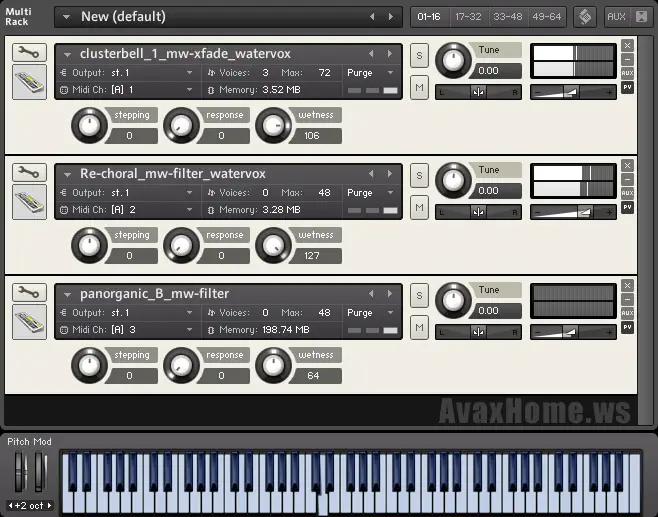Solo the clusterbell_1_mw-xfade_watervox instrument
Screen dimensions: 658x517
419,55
